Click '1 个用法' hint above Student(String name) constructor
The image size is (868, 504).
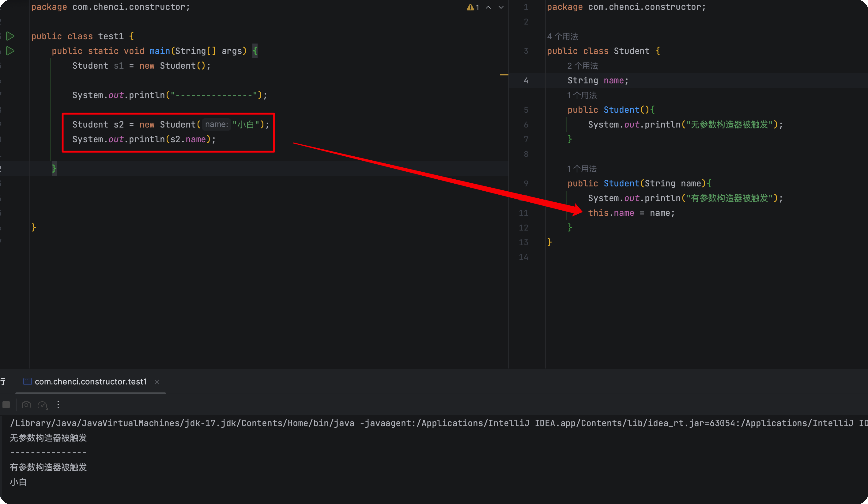point(582,169)
